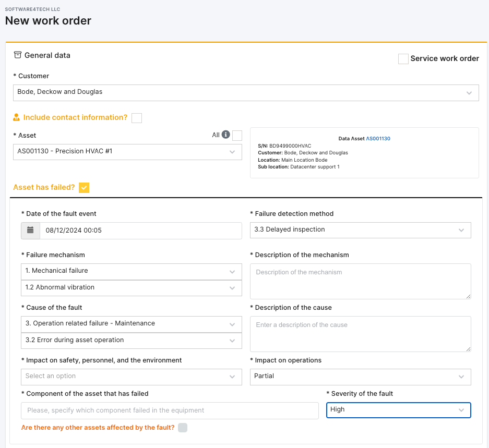The width and height of the screenshot is (489, 448).
Task: Click the S/N BD9499000HVAC text
Action: pos(284,146)
